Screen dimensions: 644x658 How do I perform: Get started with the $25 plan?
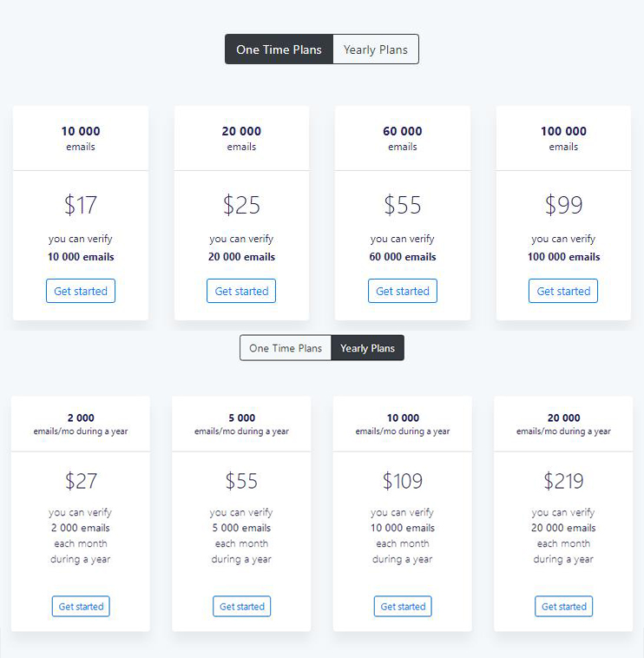coord(241,291)
